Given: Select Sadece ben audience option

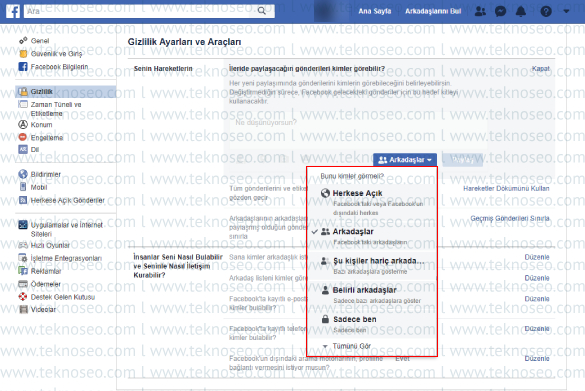Looking at the screenshot, I should point(372,324).
